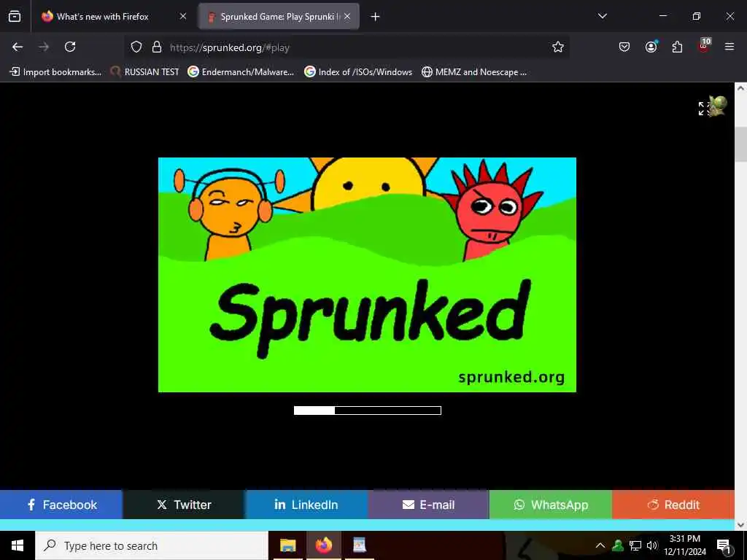
Task: Click the forward navigation arrow
Action: point(44,47)
